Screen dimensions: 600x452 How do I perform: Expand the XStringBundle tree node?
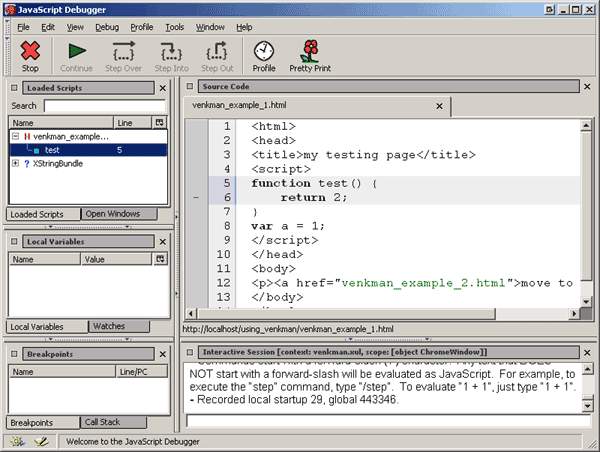pyautogui.click(x=15, y=163)
